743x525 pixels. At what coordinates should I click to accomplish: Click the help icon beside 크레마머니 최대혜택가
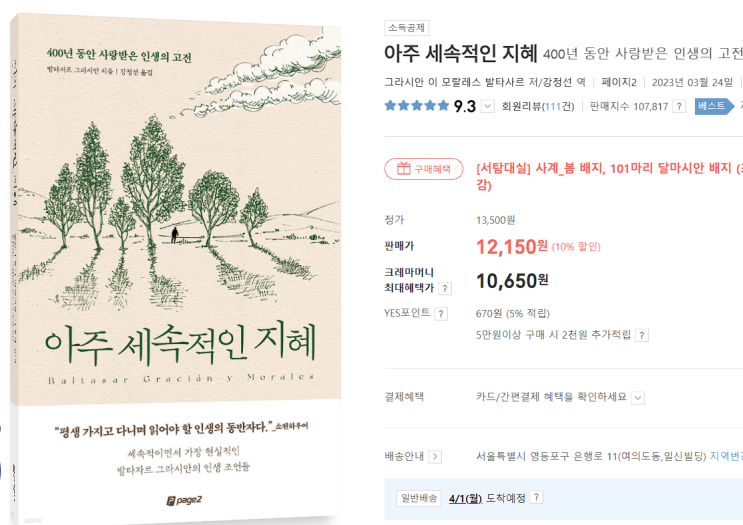point(445,288)
